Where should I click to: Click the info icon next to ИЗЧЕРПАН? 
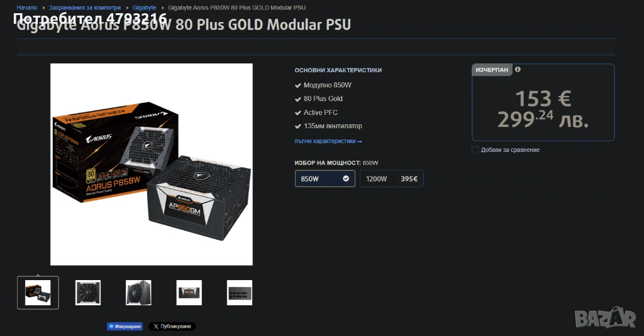point(518,69)
